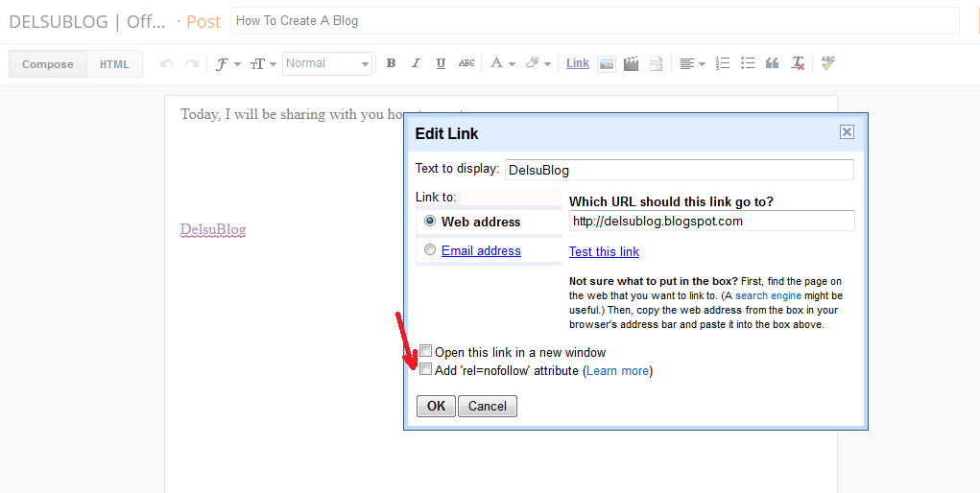This screenshot has height=493, width=980.
Task: Click the numbered list icon
Action: [723, 63]
